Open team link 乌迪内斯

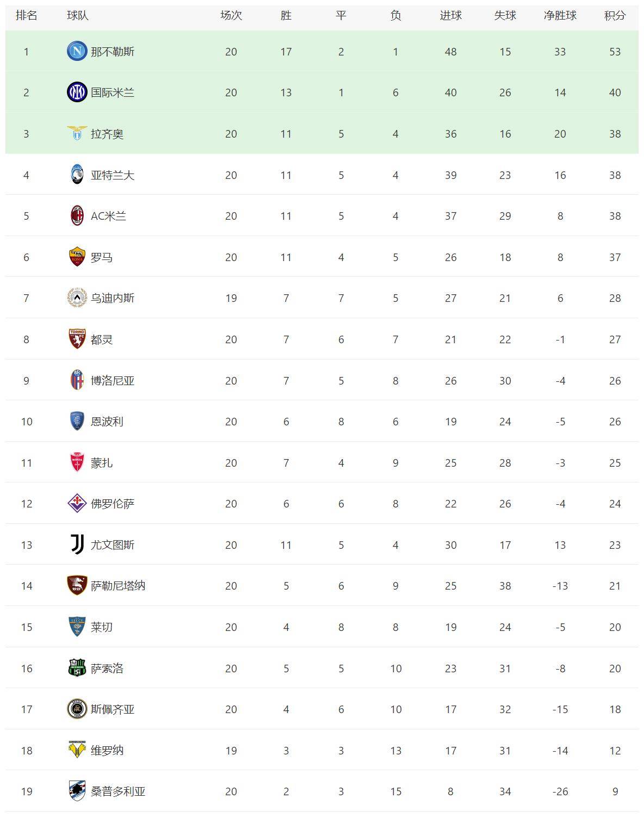pos(113,298)
